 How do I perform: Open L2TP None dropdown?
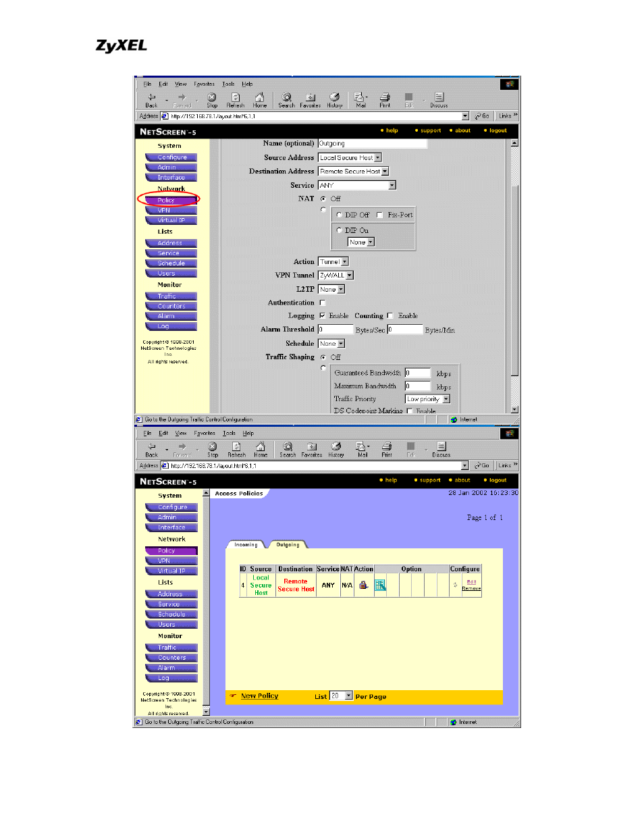331,289
